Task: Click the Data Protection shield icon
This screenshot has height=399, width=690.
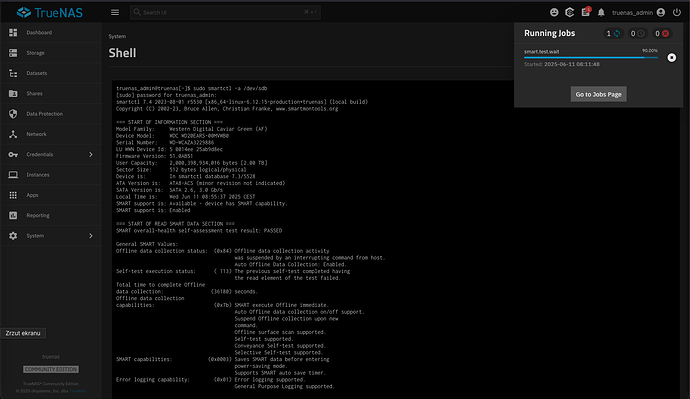Action: pyautogui.click(x=13, y=113)
